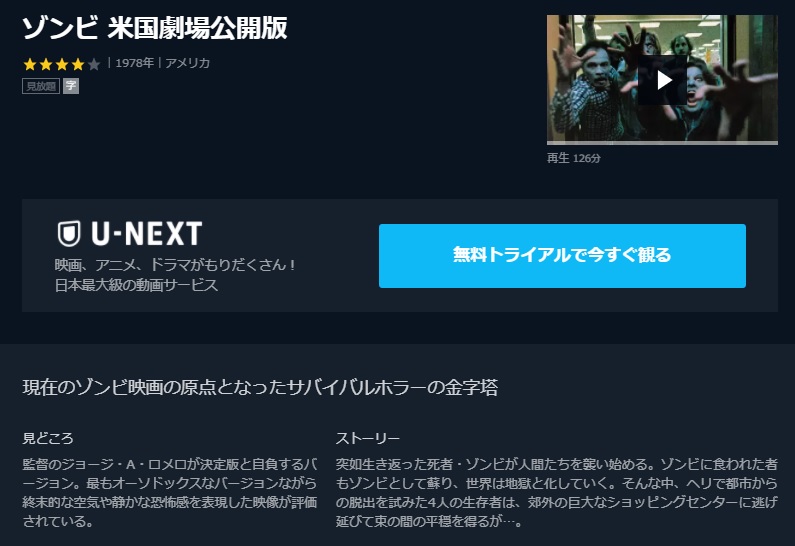Click the アメリカ country label
This screenshot has height=546, width=795.
coord(188,63)
